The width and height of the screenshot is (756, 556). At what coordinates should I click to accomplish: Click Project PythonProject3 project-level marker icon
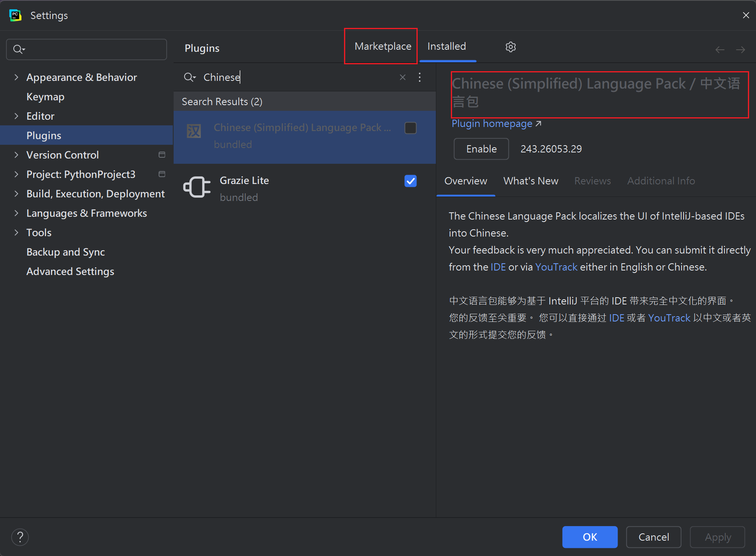click(x=162, y=174)
